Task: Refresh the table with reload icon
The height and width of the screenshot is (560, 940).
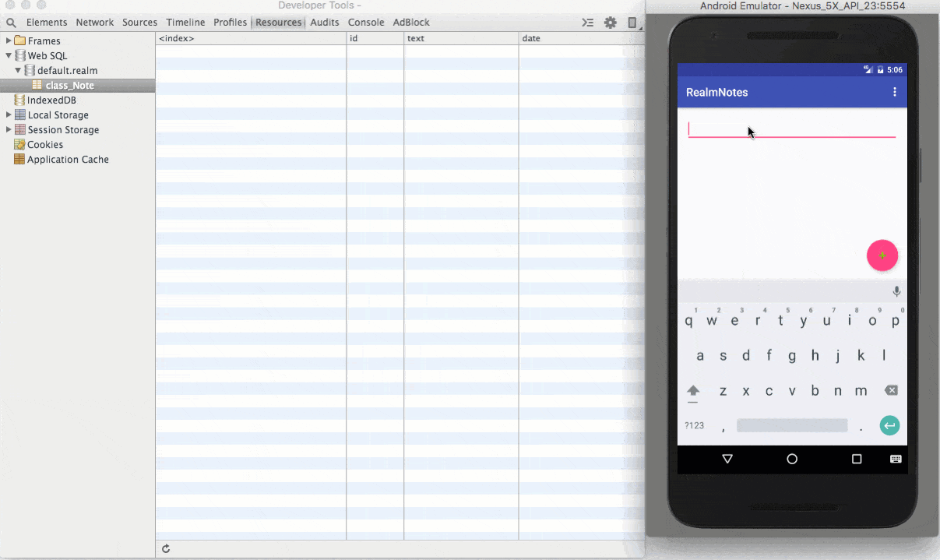Action: 166,549
